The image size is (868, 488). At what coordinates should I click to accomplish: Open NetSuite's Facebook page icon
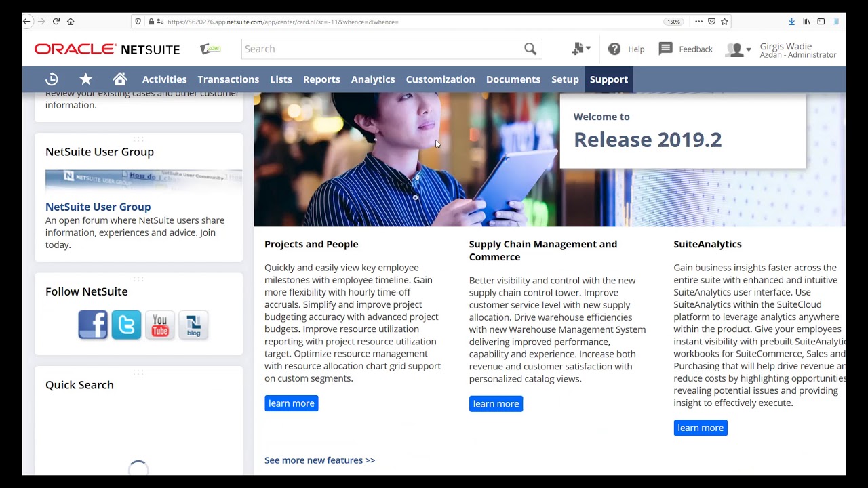[93, 325]
